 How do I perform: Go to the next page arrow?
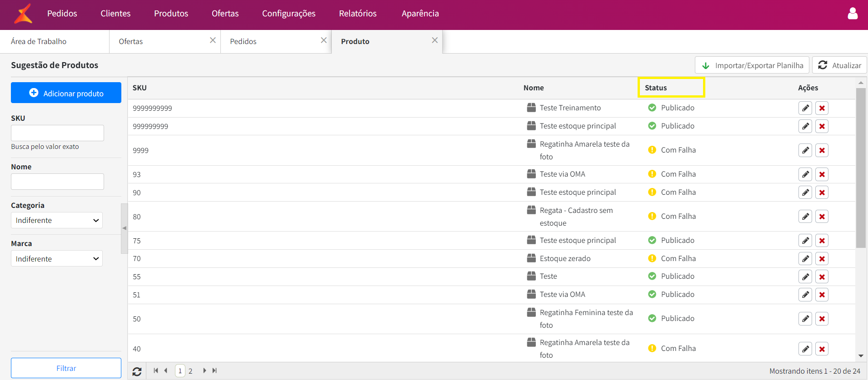click(205, 370)
